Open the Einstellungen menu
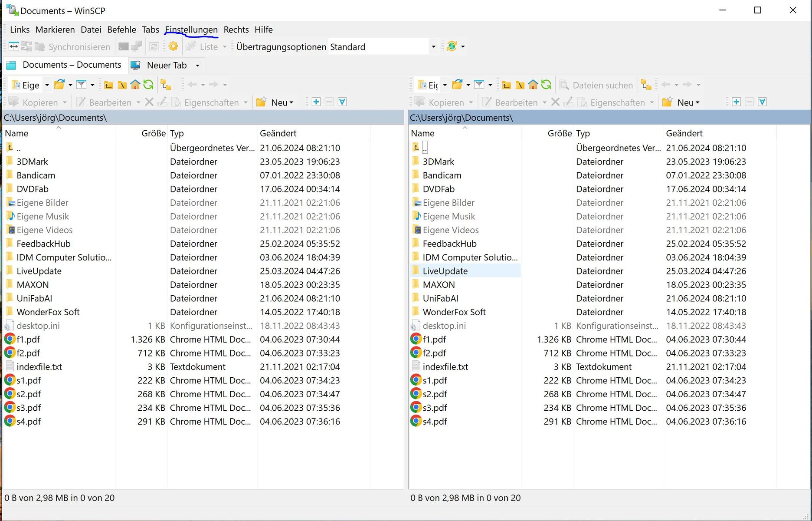The width and height of the screenshot is (812, 521). pyautogui.click(x=191, y=30)
